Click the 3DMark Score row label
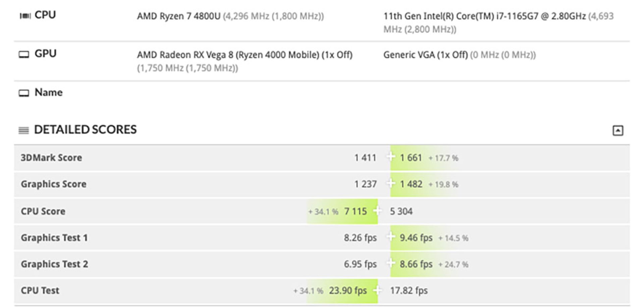Image resolution: width=644 pixels, height=307 pixels. (51, 158)
